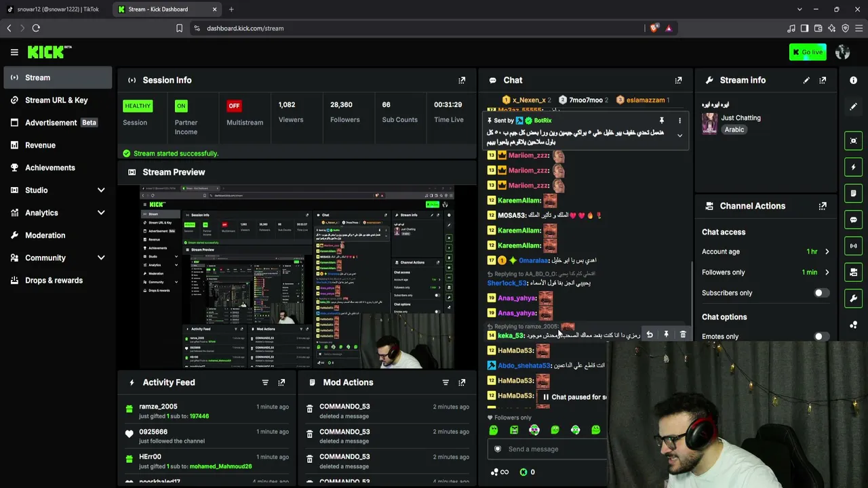Click the gift icon beside ramze_2005 activity
The width and height of the screenshot is (868, 488).
pyautogui.click(x=130, y=409)
